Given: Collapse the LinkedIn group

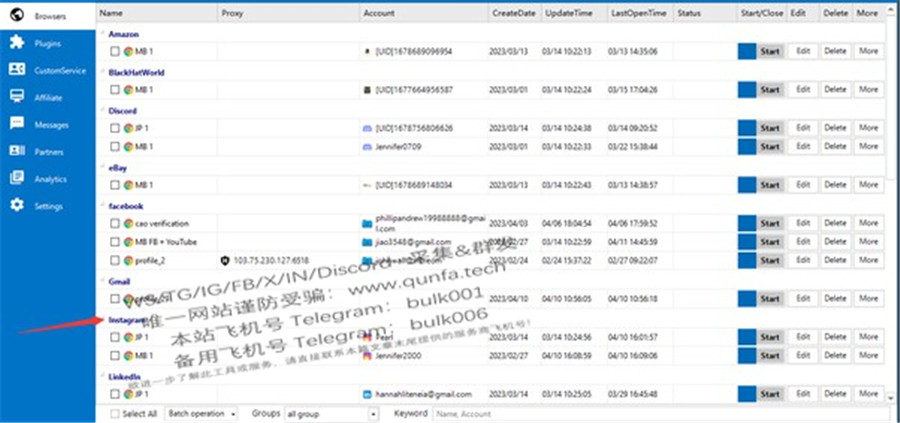Looking at the screenshot, I should point(103,375).
